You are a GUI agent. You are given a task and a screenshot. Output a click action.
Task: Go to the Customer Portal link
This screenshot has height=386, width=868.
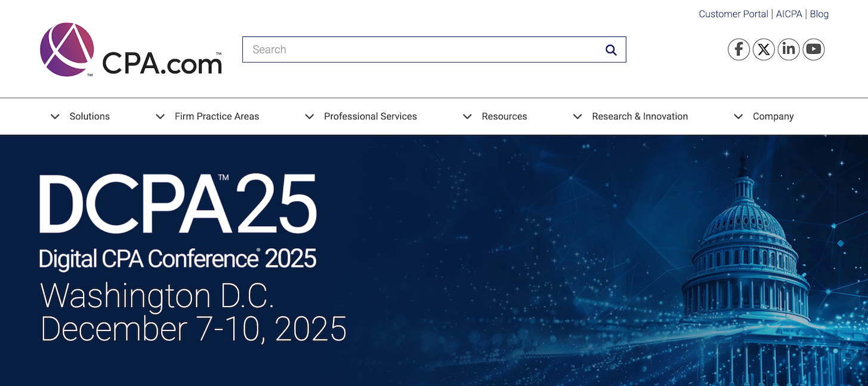(733, 14)
